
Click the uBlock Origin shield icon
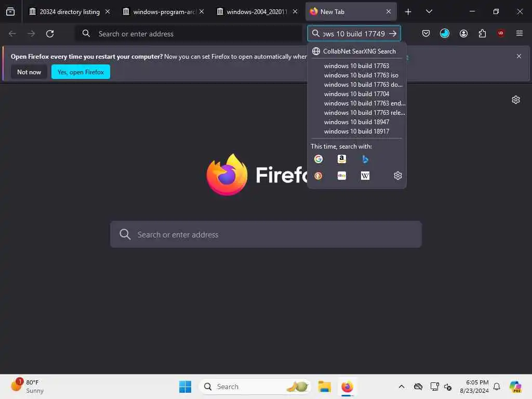click(x=501, y=33)
